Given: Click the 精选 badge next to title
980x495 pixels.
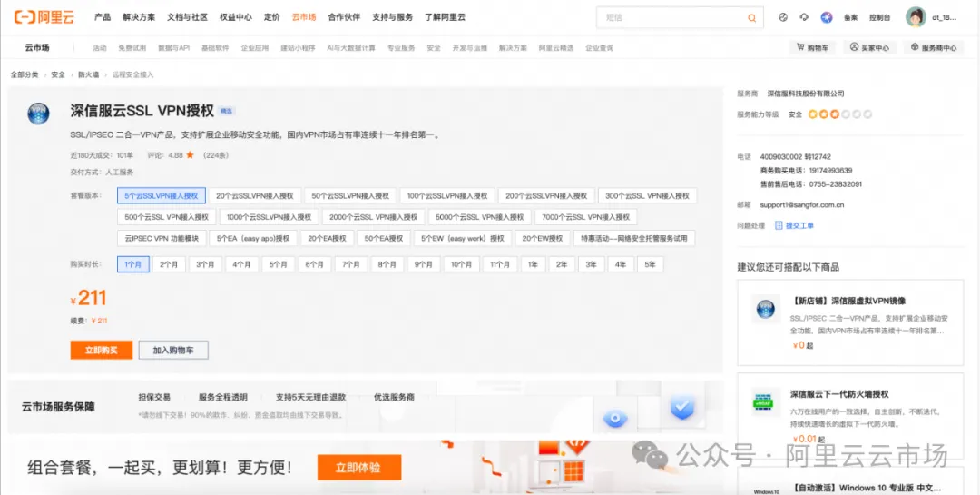Looking at the screenshot, I should click(x=226, y=112).
